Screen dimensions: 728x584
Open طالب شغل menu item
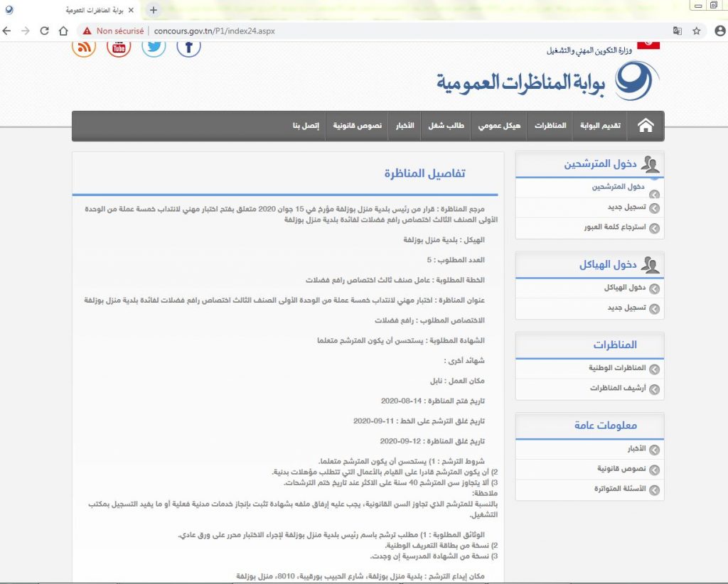tap(446, 126)
